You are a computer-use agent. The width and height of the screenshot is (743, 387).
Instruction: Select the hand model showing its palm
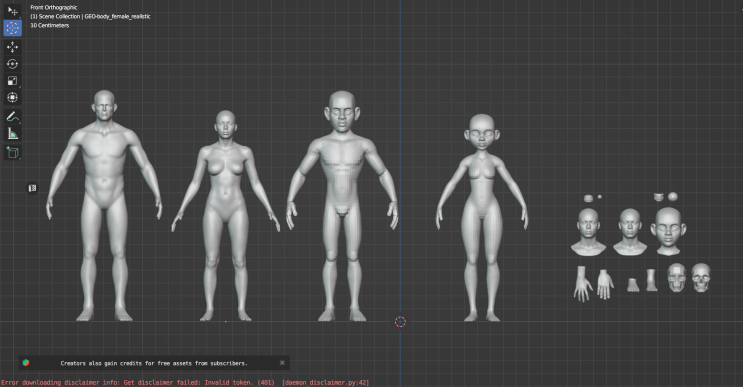point(605,284)
